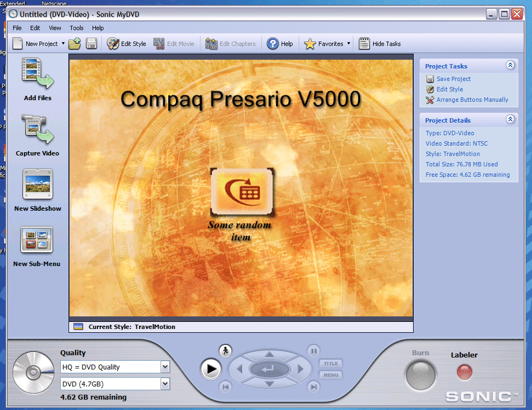Collapse the Project Tasks panel
The width and height of the screenshot is (532, 410).
(510, 65)
